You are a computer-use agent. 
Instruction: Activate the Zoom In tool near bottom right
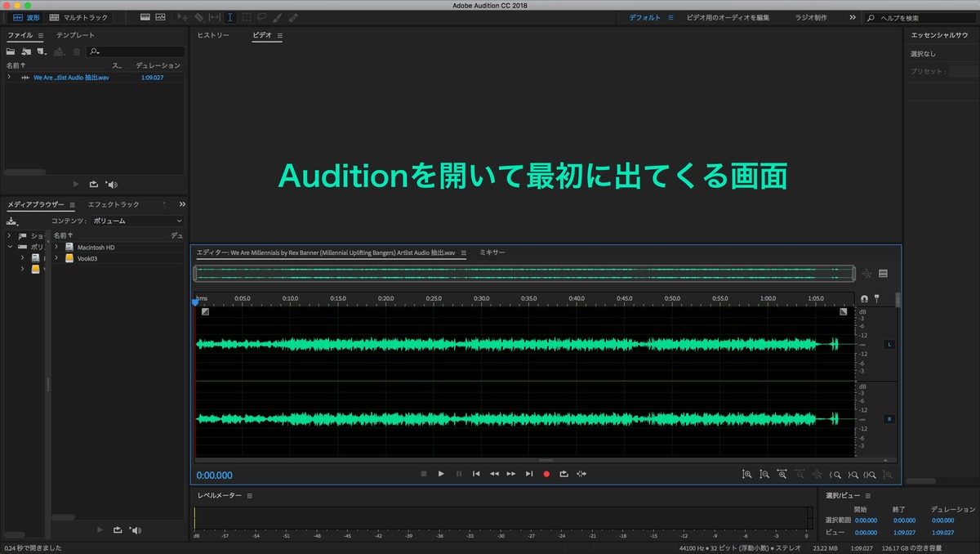point(747,474)
